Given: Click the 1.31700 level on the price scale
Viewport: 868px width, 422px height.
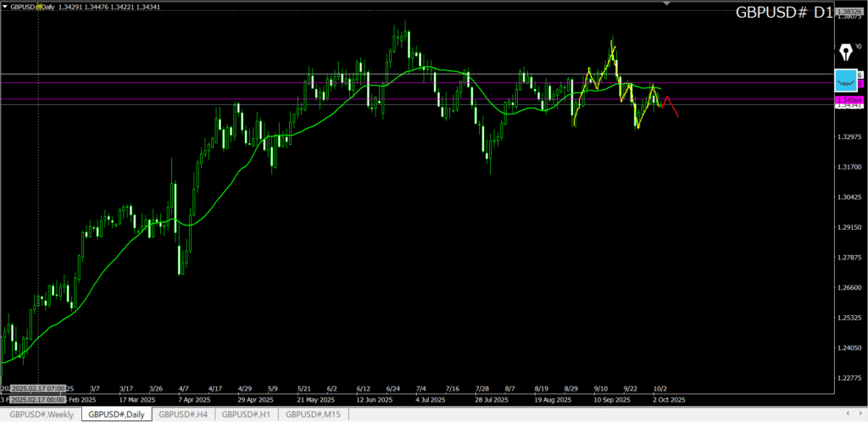Looking at the screenshot, I should (x=849, y=167).
